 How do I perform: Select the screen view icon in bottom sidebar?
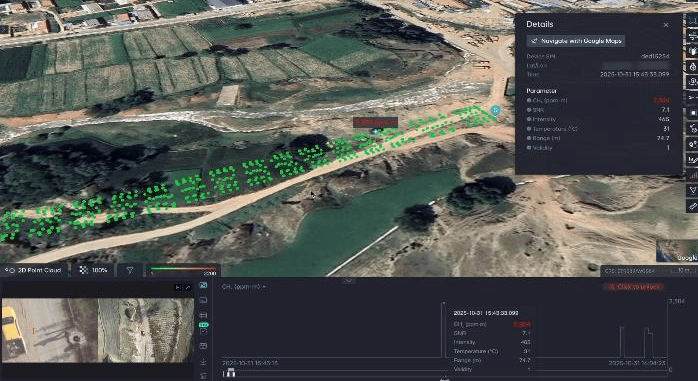click(204, 300)
